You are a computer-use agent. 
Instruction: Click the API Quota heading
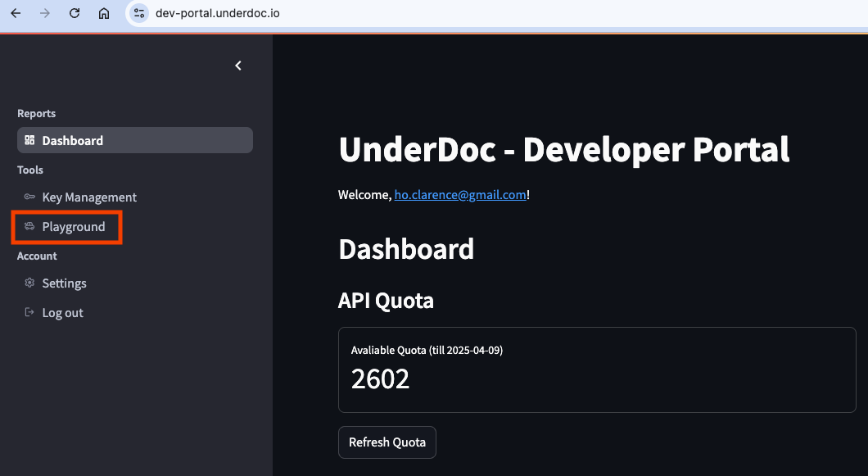pyautogui.click(x=386, y=301)
